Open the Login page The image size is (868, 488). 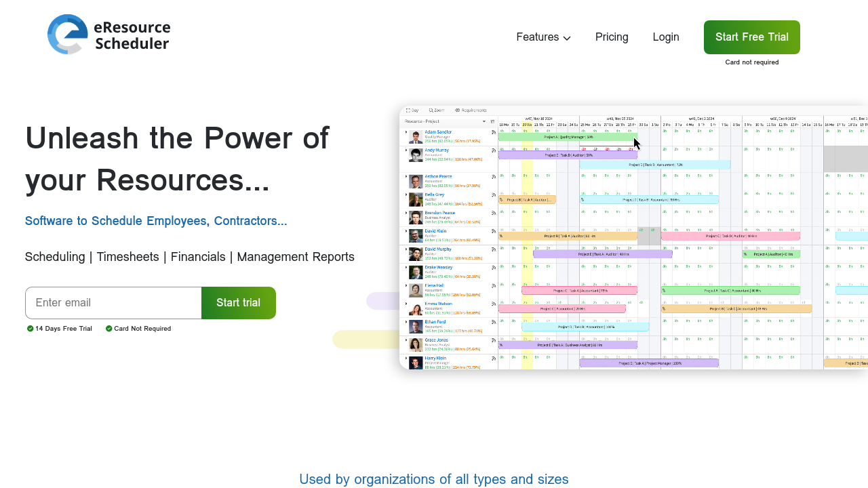tap(666, 37)
